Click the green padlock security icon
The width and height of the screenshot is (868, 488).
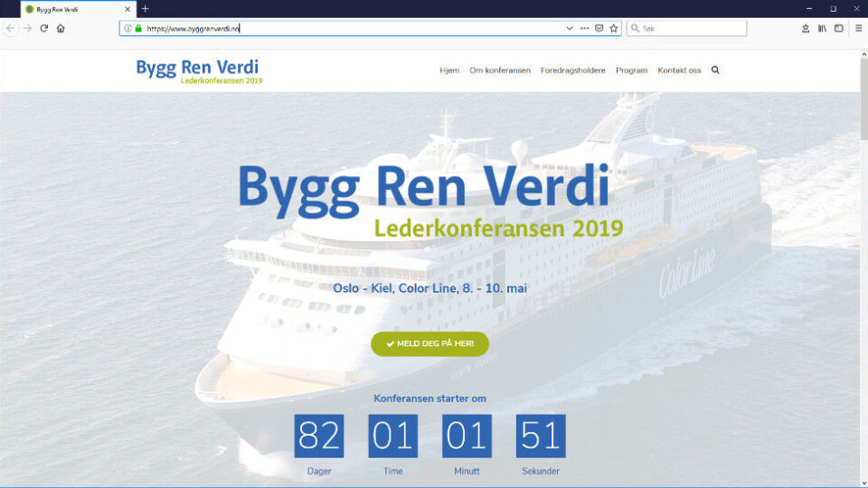point(138,28)
